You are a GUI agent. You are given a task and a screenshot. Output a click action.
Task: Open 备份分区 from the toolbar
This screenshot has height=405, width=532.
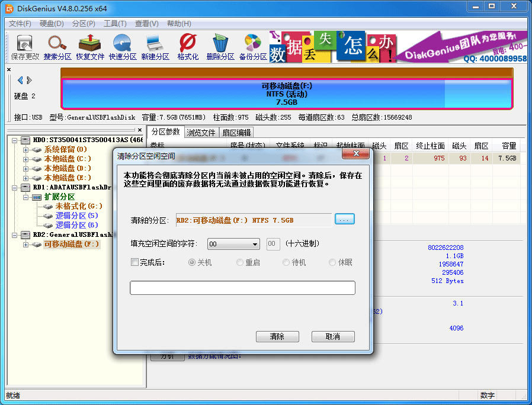(253, 47)
